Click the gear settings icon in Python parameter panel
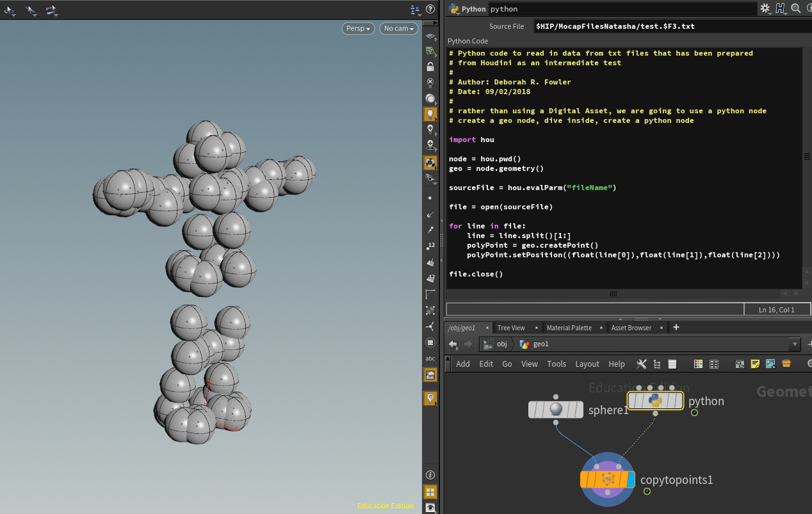Screen dimensions: 812x514 [765, 8]
